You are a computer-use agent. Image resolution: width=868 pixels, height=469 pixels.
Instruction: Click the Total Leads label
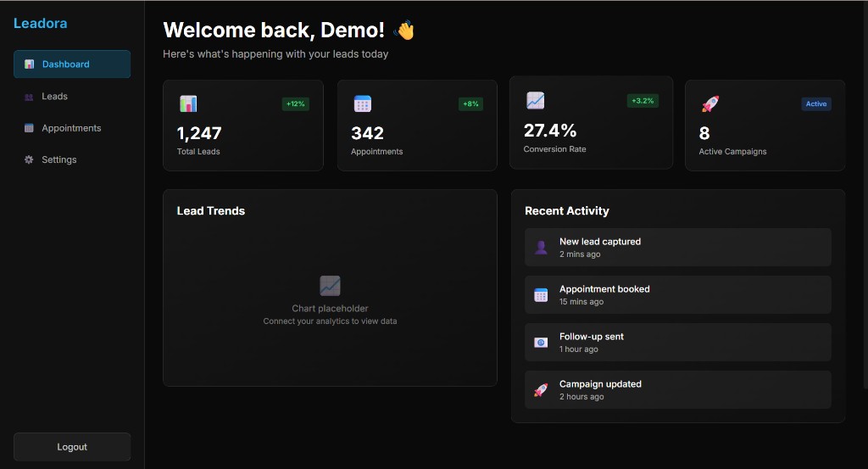click(198, 151)
